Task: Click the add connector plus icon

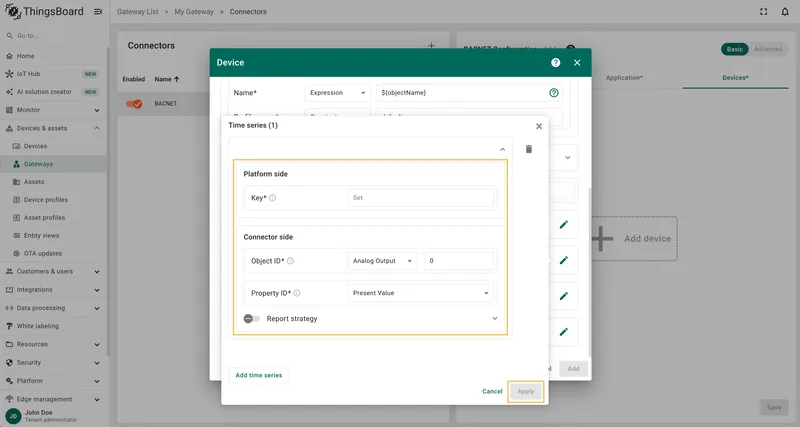Action: pos(431,45)
